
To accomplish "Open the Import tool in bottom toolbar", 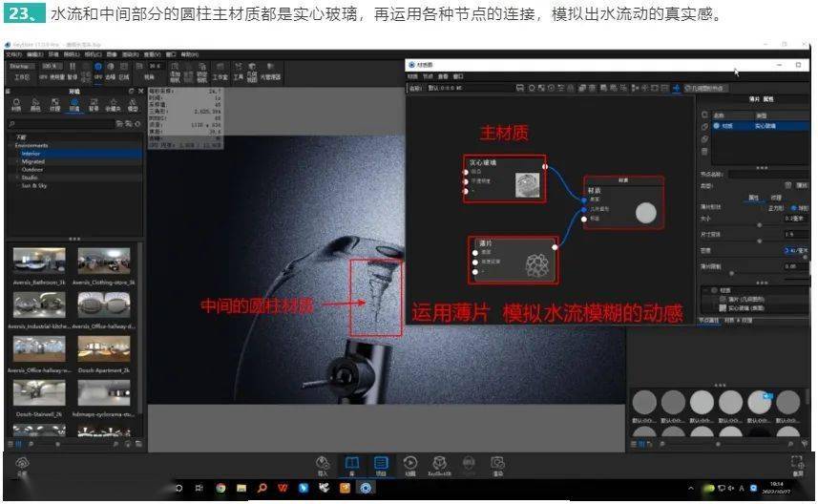I will tap(323, 466).
